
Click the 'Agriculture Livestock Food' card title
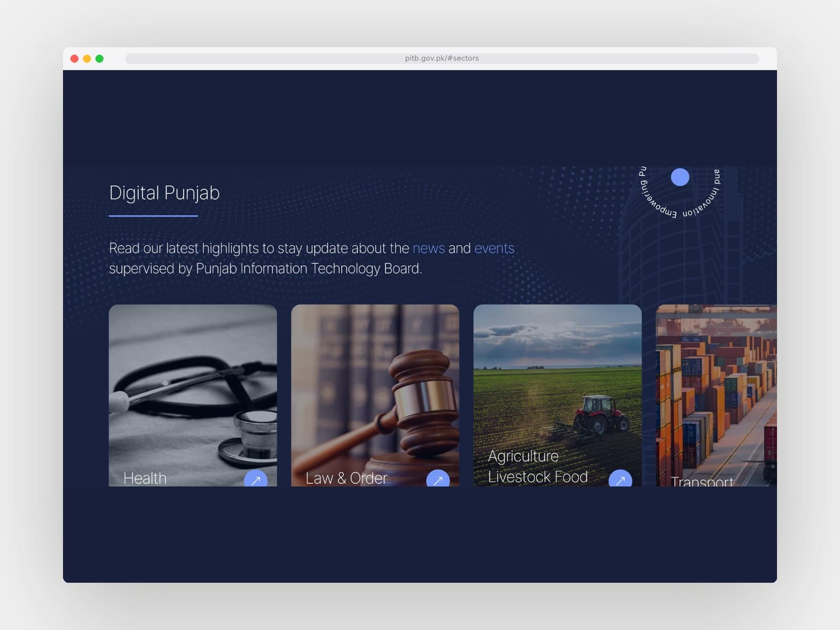pos(538,466)
